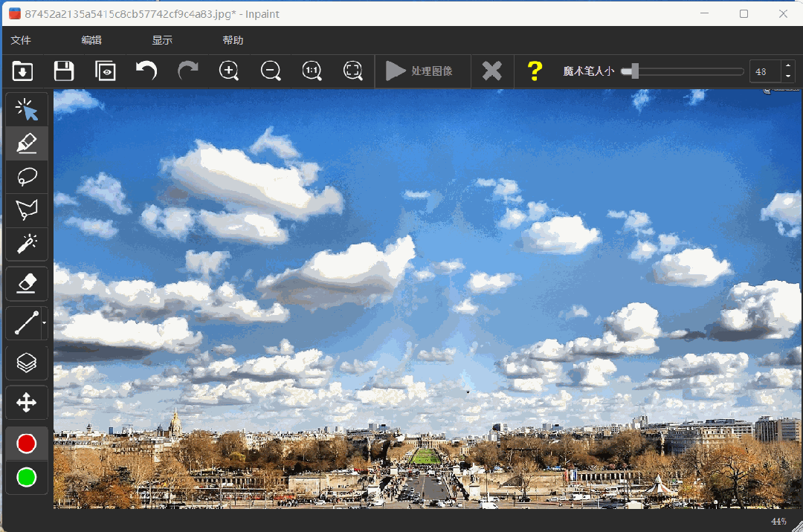Minimize the Inpaint window
This screenshot has width=803, height=532.
point(705,14)
